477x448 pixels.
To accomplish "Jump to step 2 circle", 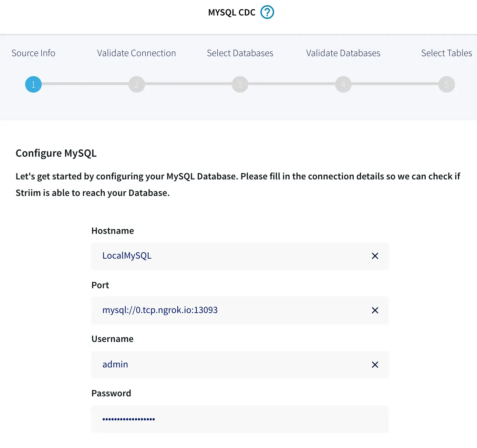I will [x=137, y=84].
